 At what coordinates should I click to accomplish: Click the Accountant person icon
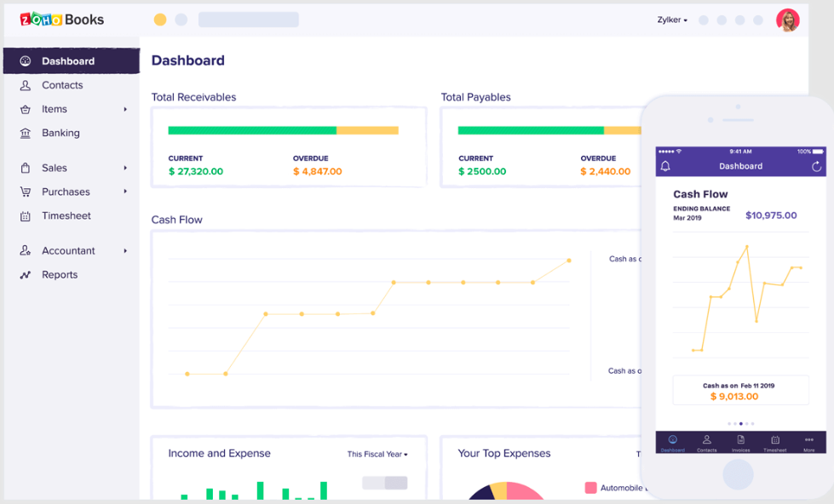pos(25,250)
